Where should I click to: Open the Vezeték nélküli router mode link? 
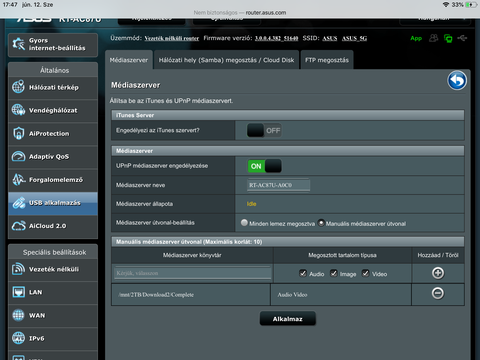(172, 38)
